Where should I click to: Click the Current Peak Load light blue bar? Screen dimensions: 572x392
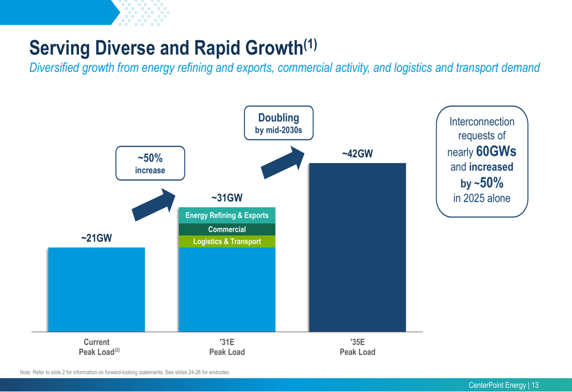(x=96, y=290)
